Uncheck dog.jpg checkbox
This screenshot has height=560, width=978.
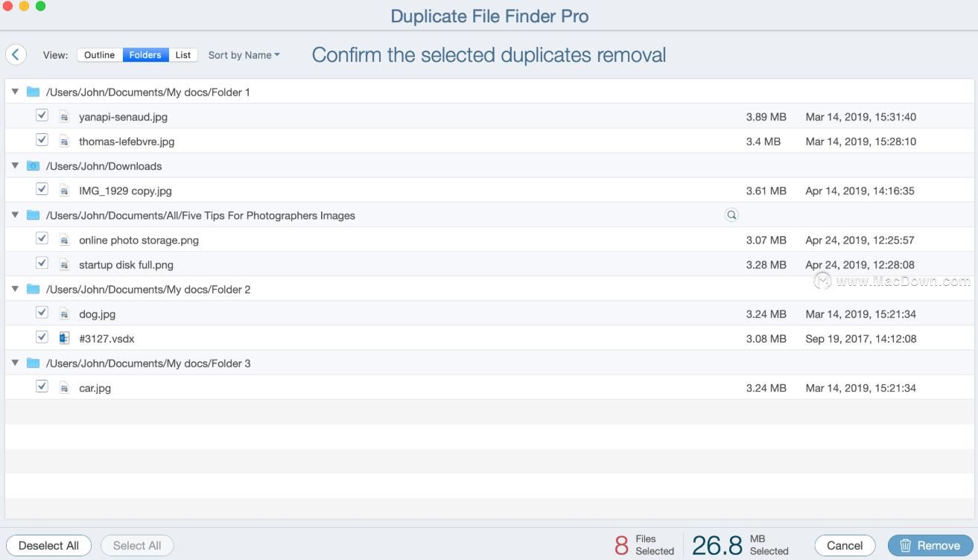(42, 312)
